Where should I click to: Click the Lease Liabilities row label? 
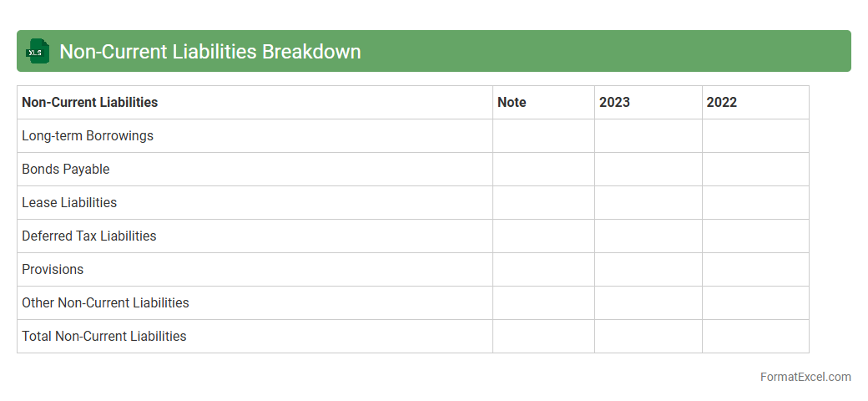pyautogui.click(x=69, y=203)
